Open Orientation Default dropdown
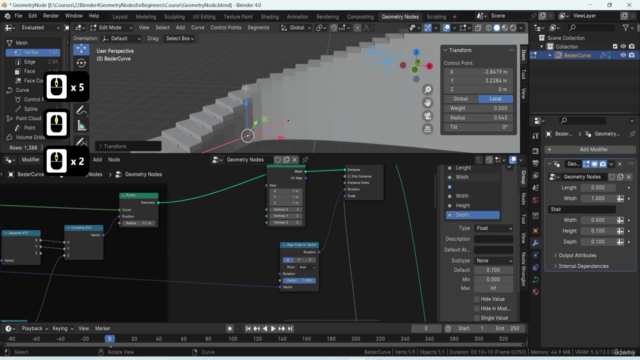This screenshot has height=360, width=640. point(121,38)
